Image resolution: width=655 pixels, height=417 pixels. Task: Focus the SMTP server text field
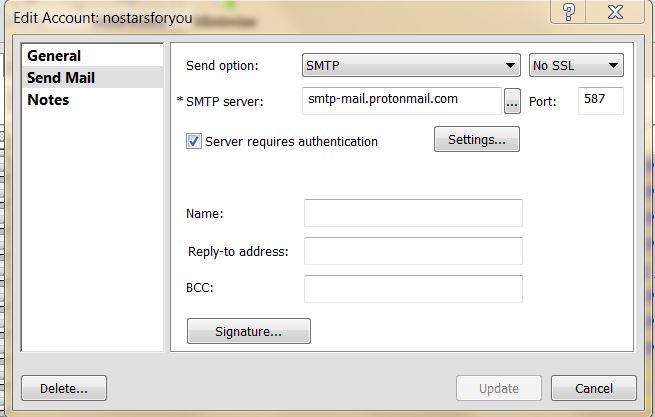point(402,101)
